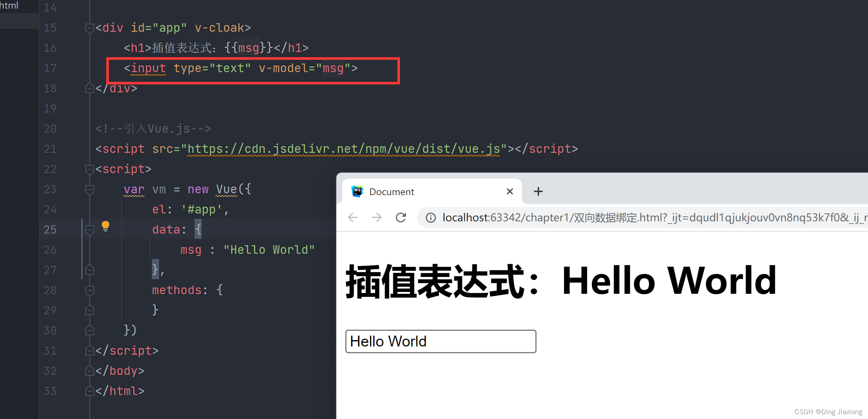Fold the new Vue block
Viewport: 868px width, 419px height.
(x=89, y=190)
